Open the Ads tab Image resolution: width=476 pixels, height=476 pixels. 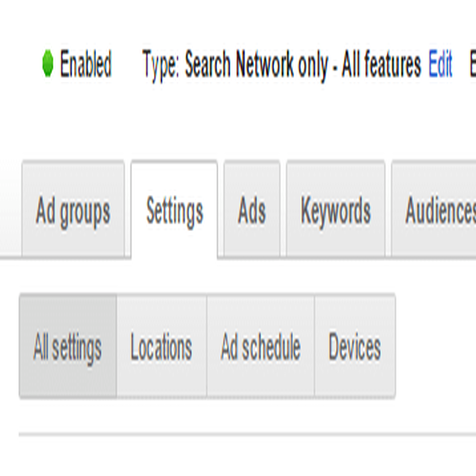[x=251, y=210]
